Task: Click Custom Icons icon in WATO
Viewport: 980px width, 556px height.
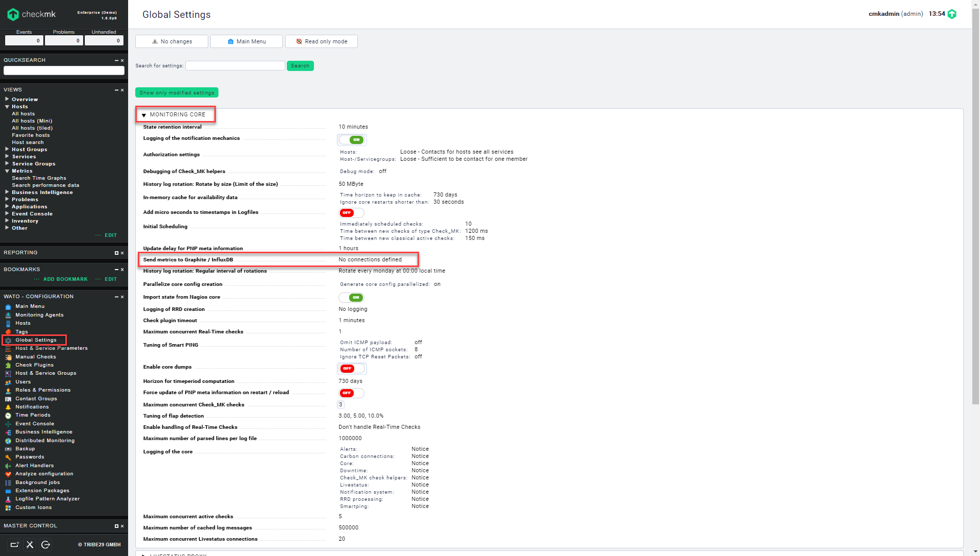Action: pyautogui.click(x=8, y=507)
